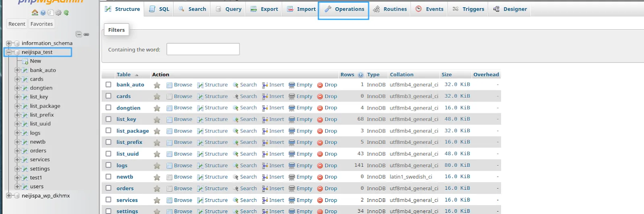The width and height of the screenshot is (644, 214).
Task: Expand cards table in navigation tree
Action: coord(17,79)
